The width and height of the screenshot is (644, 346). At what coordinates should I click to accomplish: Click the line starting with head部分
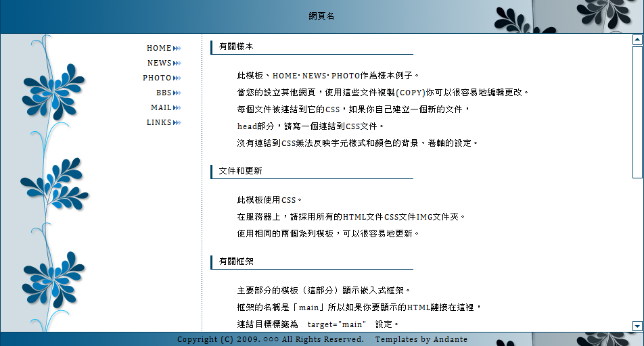pyautogui.click(x=310, y=126)
